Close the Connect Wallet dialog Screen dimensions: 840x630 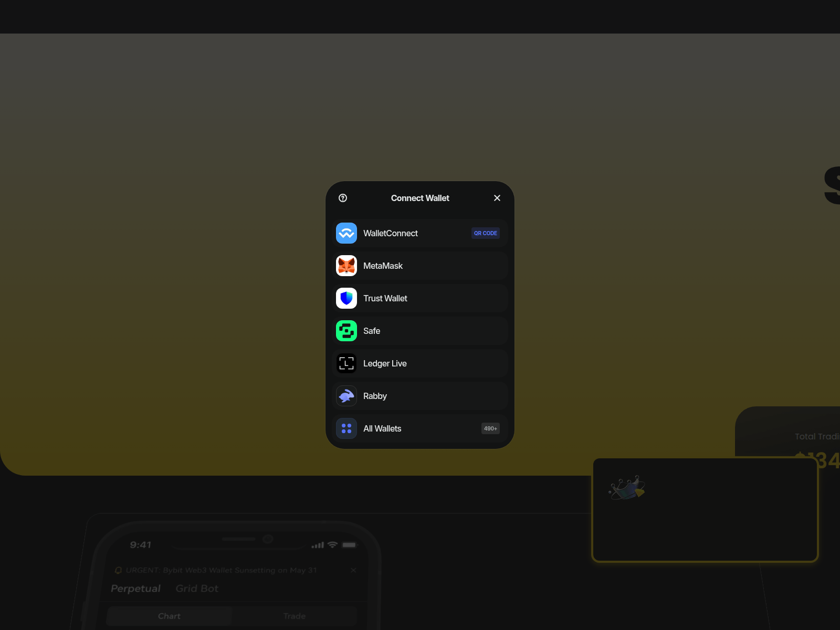(497, 198)
